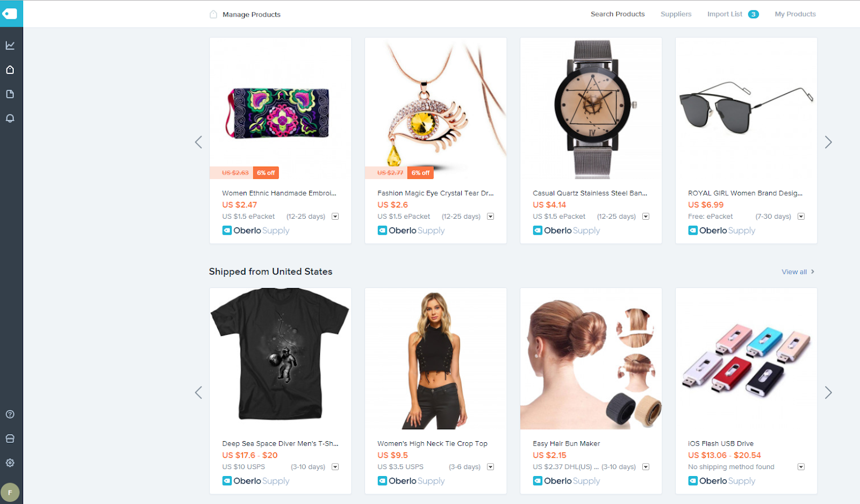860x504 pixels.
Task: Show next products in the top carousel
Action: pyautogui.click(x=828, y=142)
